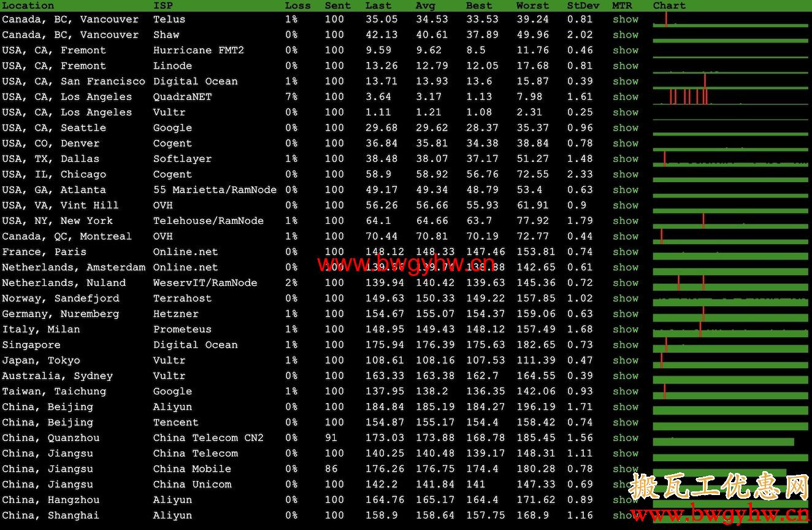Click the Avg column header
This screenshot has height=530, width=812.
point(426,5)
